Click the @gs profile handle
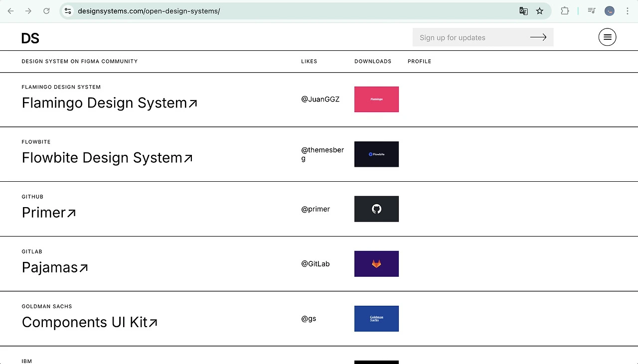The width and height of the screenshot is (638, 364). tap(309, 318)
